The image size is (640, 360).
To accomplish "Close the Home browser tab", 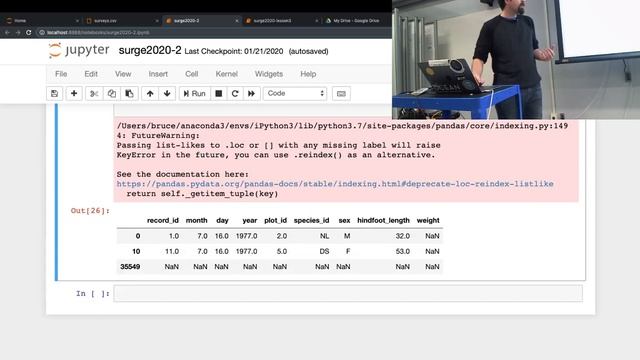I will 77,20.
